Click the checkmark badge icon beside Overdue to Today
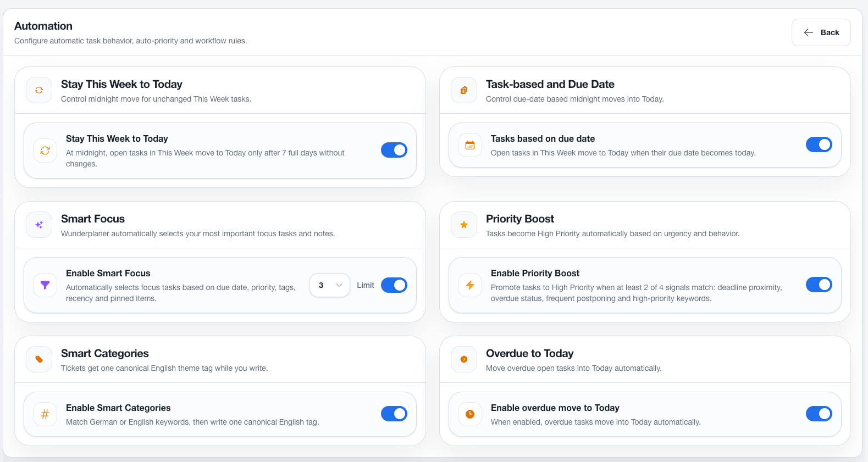 click(464, 359)
